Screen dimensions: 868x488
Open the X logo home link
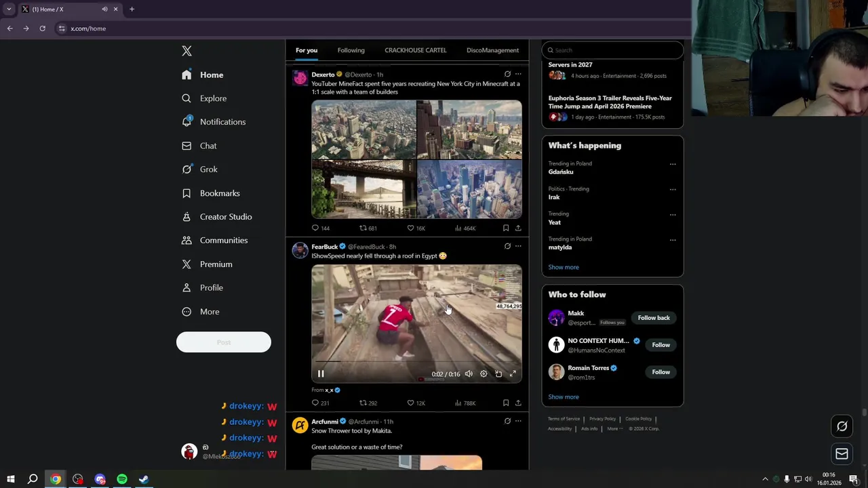tap(186, 51)
